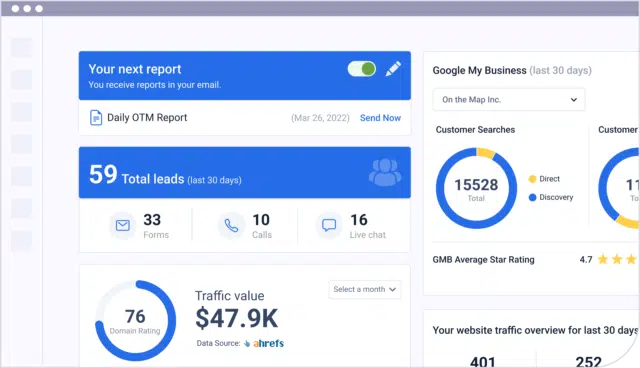Click the ahrefs data source logo
The width and height of the screenshot is (640, 368).
pos(264,343)
